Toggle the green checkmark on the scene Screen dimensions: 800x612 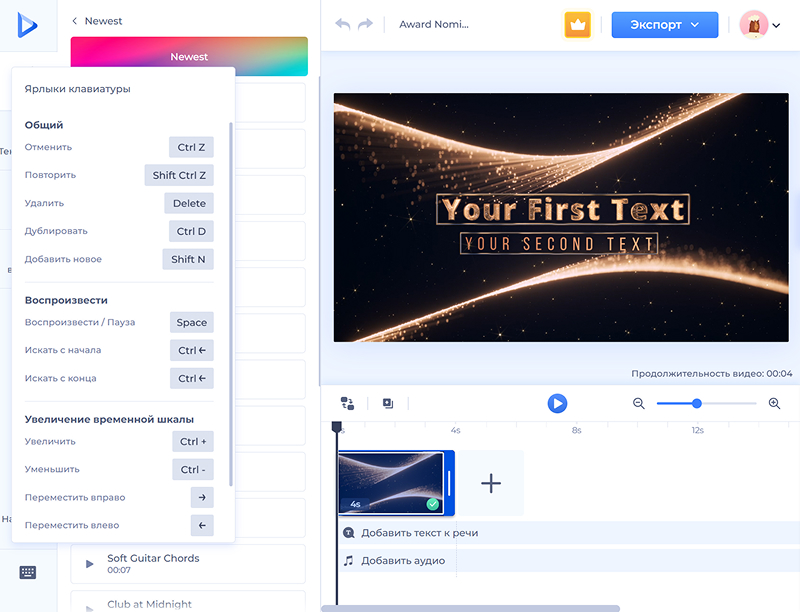(x=432, y=504)
